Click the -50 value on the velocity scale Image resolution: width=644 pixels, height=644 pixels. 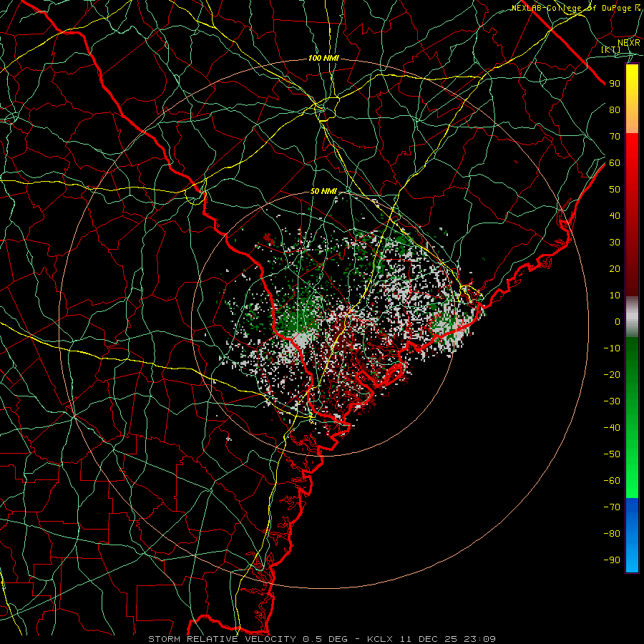pos(612,454)
